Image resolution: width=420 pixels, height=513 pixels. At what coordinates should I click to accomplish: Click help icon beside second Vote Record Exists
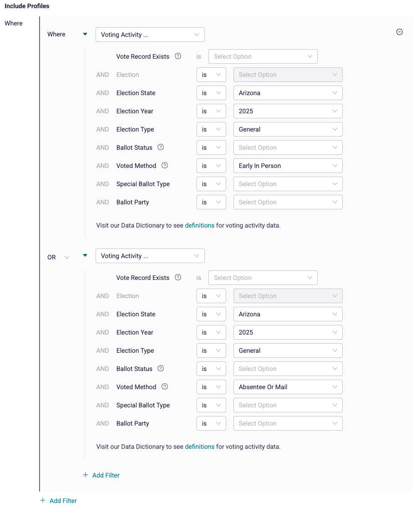[178, 277]
